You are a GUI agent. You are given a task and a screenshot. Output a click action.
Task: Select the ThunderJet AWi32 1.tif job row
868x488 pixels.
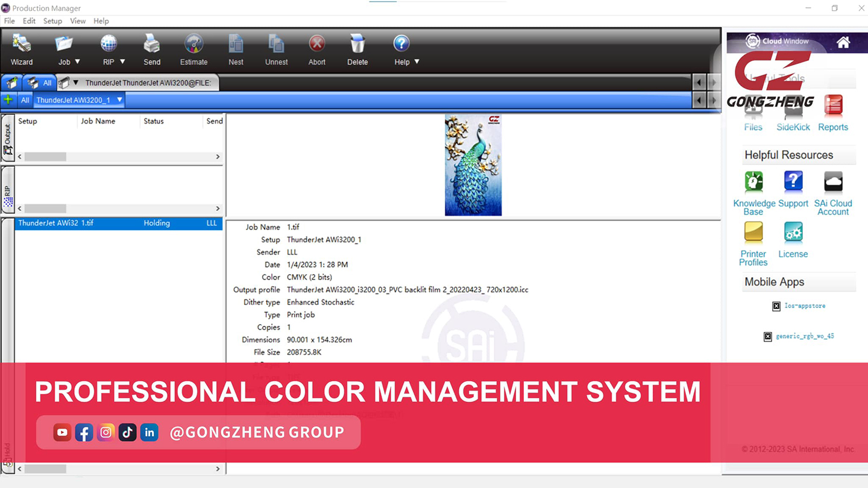119,224
